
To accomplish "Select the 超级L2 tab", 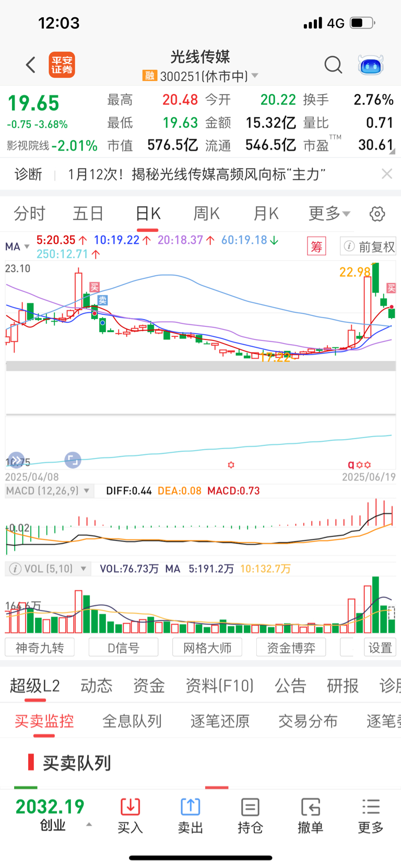I will (x=35, y=686).
